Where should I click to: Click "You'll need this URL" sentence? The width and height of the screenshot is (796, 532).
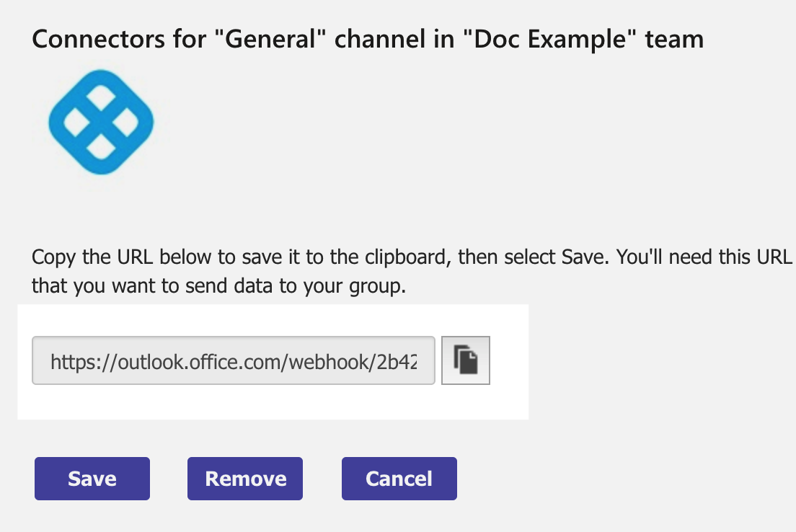point(704,257)
